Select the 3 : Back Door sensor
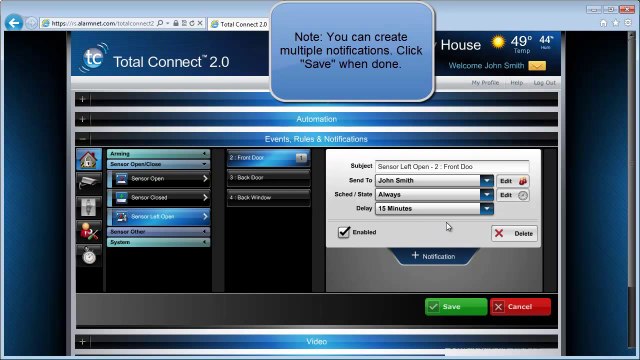640x360 pixels. [268, 178]
